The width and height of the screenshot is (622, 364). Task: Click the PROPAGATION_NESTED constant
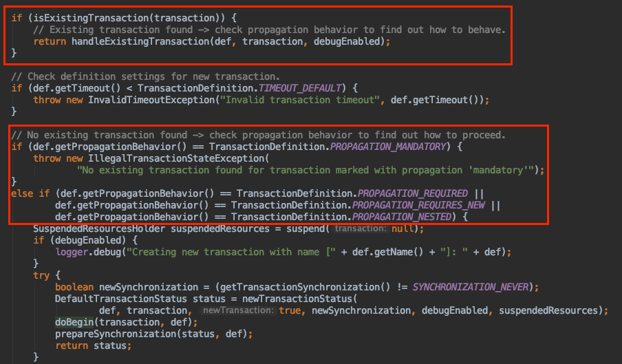point(401,217)
